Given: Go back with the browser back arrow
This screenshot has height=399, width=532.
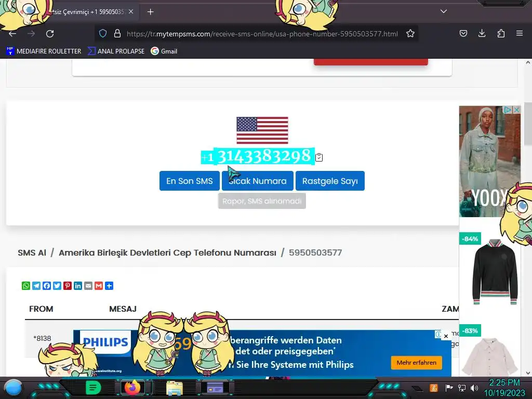Looking at the screenshot, I should (12, 34).
